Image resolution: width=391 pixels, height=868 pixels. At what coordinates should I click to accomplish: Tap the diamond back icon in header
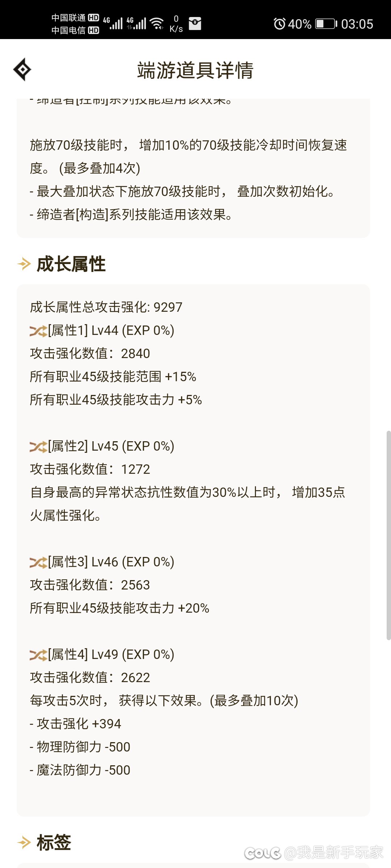(22, 69)
